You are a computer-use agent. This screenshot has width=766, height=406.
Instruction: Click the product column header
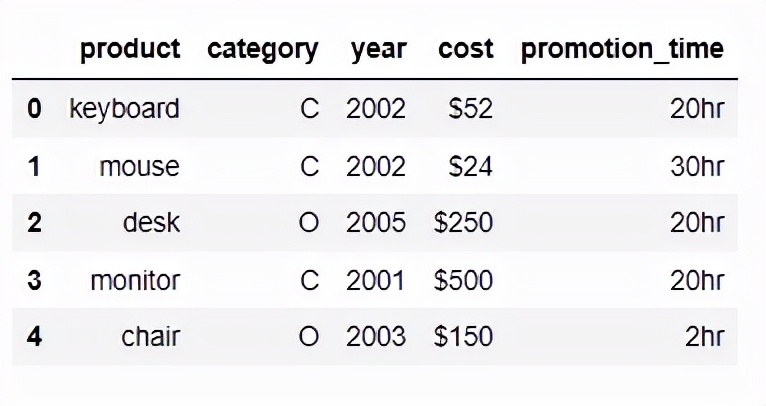tap(130, 49)
